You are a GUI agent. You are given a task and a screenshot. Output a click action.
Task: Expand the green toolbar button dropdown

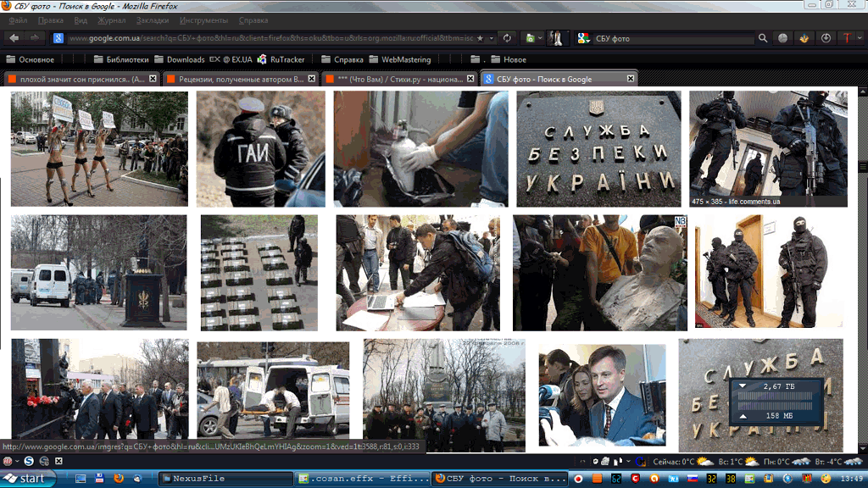pos(539,38)
